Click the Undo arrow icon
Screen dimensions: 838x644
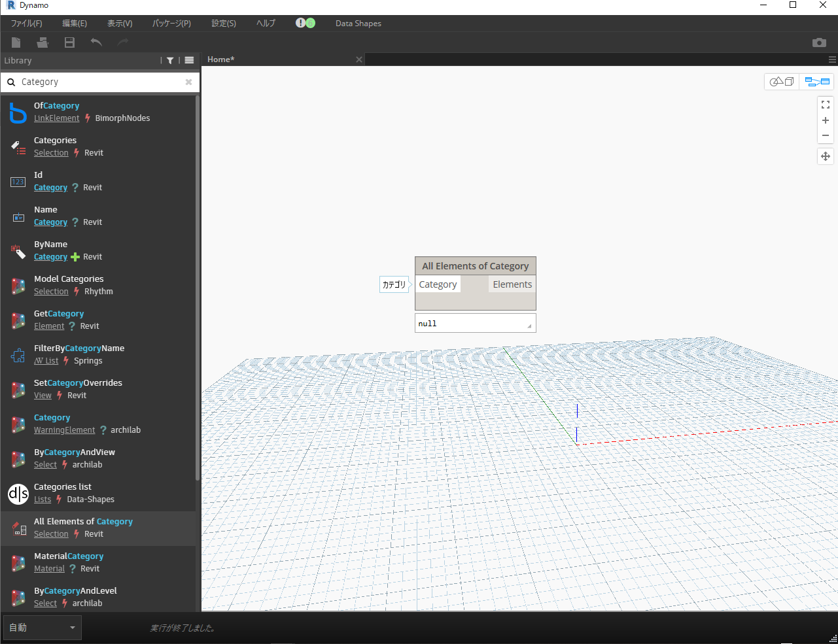(96, 42)
